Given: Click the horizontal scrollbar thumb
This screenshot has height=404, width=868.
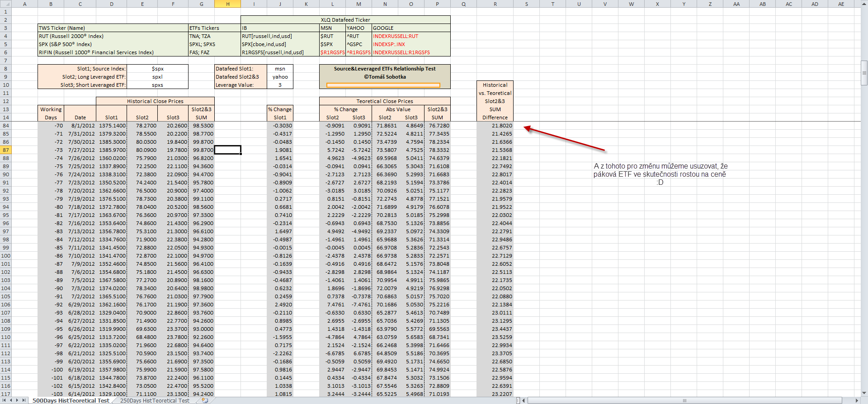Looking at the screenshot, I should (x=684, y=400).
